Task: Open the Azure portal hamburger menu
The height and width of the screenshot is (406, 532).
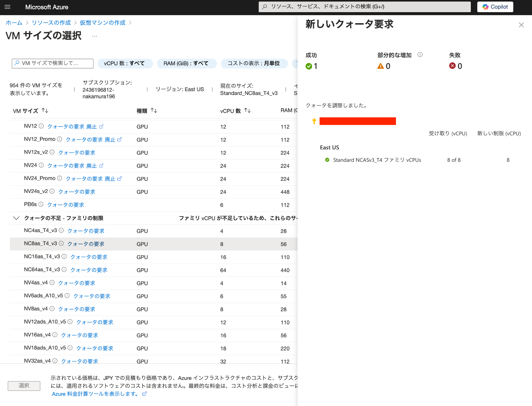Action: 8,7
